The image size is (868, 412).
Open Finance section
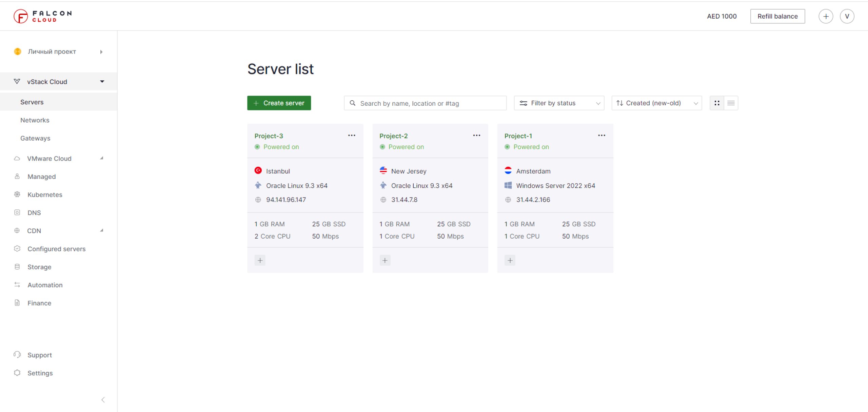coord(39,303)
